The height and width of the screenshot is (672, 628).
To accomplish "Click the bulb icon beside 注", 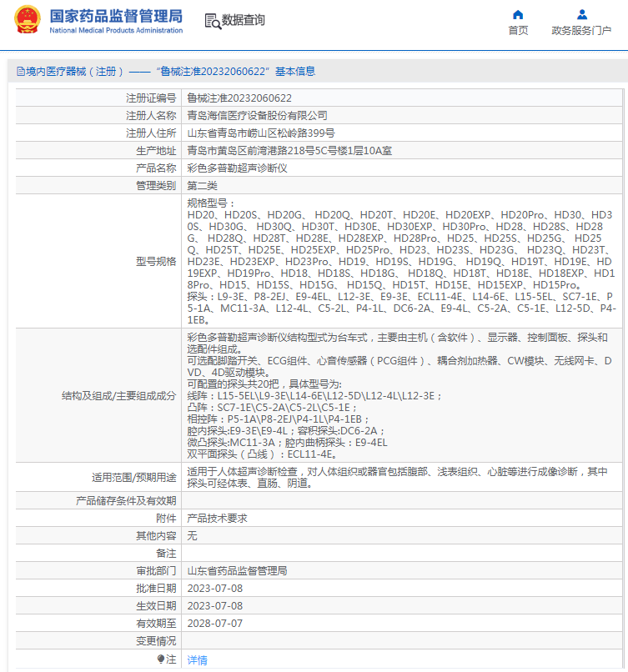I will click(x=161, y=659).
